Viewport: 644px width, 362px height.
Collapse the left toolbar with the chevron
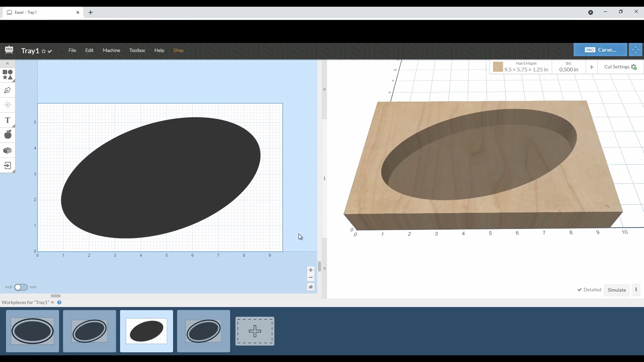(7, 63)
